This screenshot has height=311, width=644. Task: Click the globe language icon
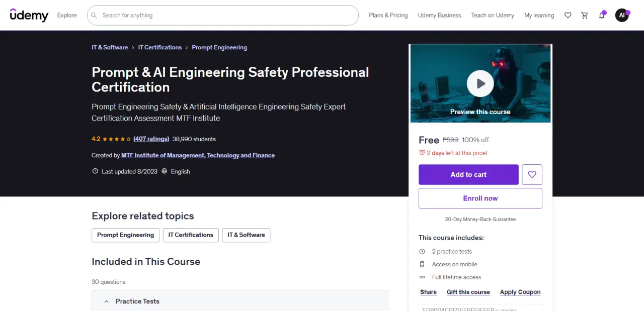pyautogui.click(x=164, y=171)
